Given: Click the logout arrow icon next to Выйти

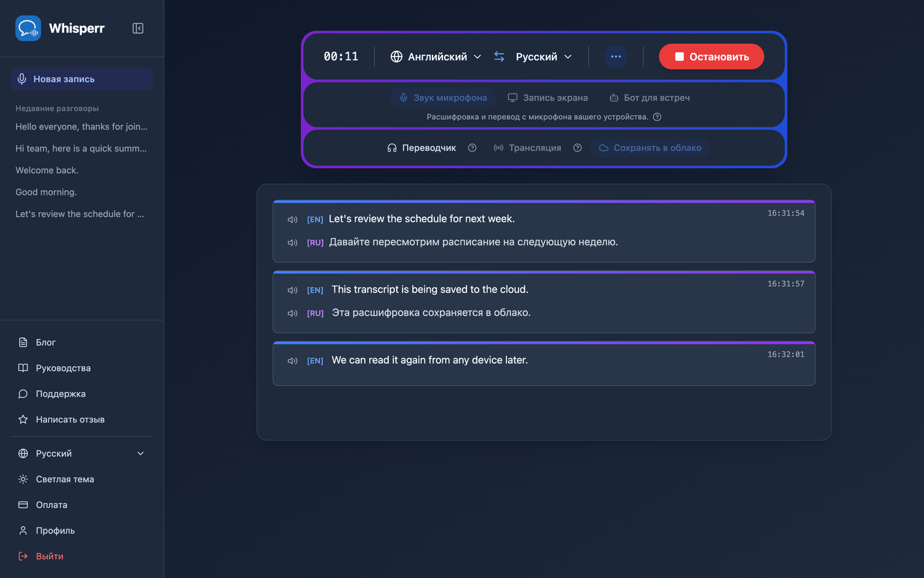Looking at the screenshot, I should pyautogui.click(x=23, y=556).
